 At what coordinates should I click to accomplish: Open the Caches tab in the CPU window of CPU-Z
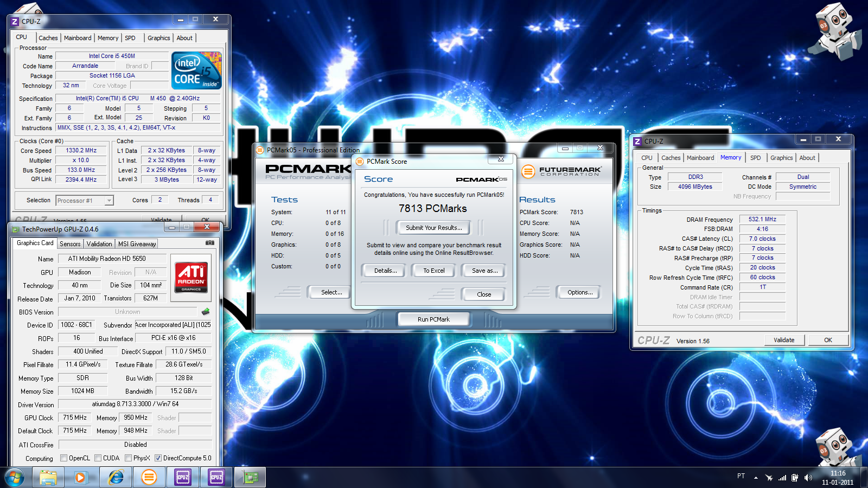click(48, 38)
